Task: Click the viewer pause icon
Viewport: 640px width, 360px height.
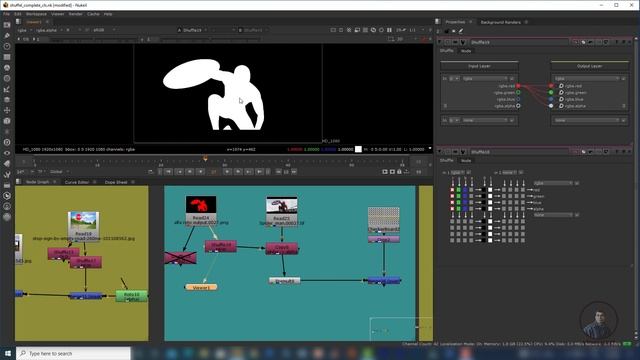Action: click(389, 30)
